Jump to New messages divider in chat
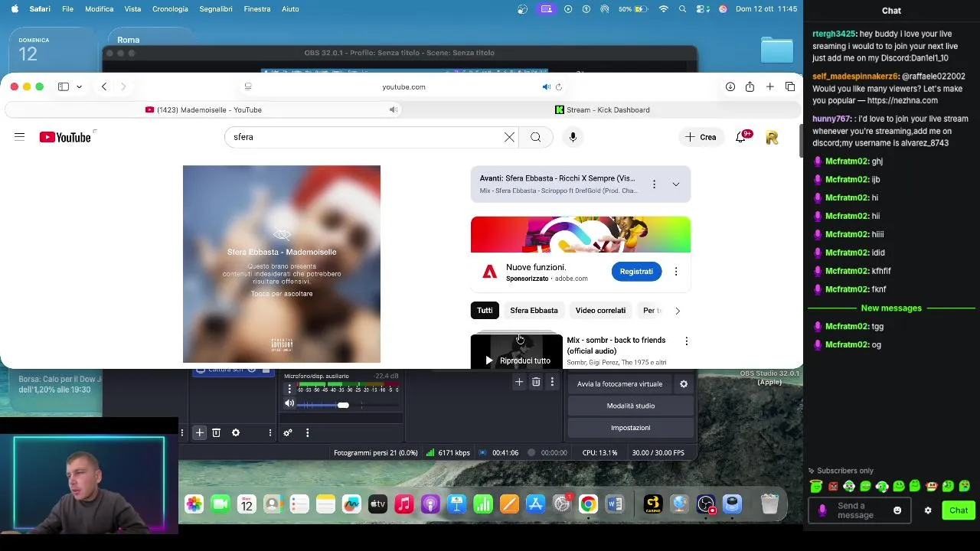The width and height of the screenshot is (980, 551). (x=891, y=308)
